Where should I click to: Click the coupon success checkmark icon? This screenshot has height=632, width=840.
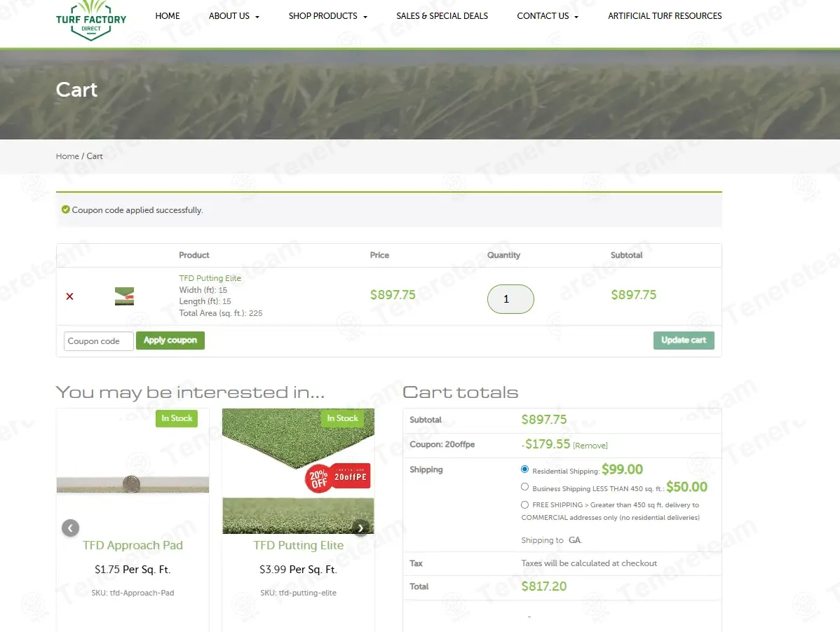click(65, 209)
